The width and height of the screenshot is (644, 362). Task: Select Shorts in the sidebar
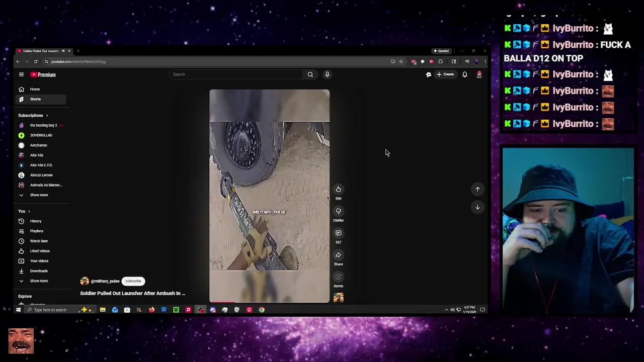(40, 99)
